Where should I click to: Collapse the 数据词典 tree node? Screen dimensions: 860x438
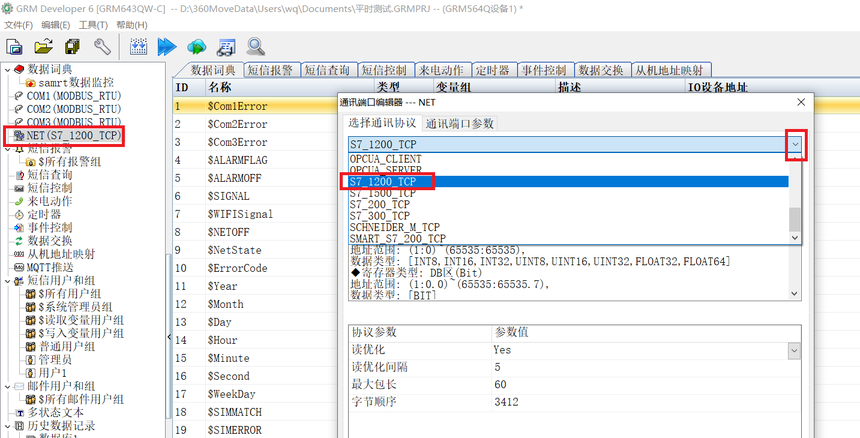[7, 69]
